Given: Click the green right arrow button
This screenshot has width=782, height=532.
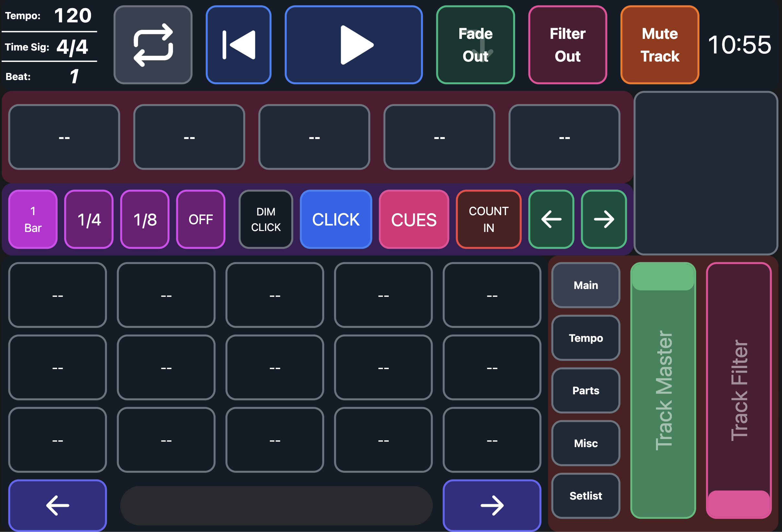Looking at the screenshot, I should [x=604, y=219].
